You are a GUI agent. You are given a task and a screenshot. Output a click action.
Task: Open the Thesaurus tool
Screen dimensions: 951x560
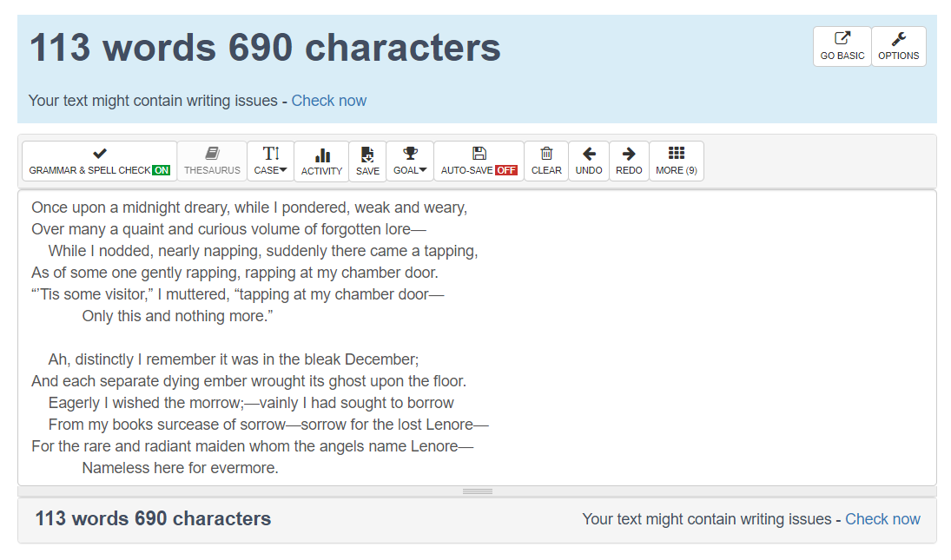point(212,161)
